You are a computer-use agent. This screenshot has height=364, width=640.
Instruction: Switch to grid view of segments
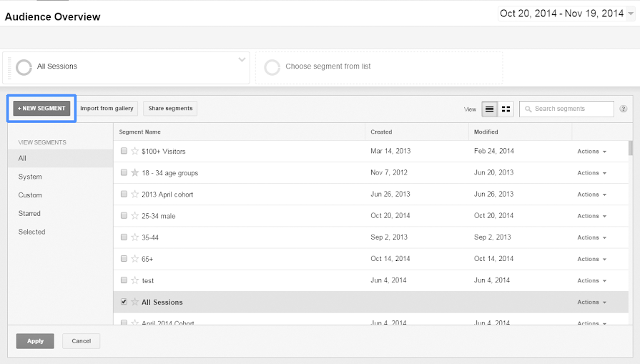[506, 109]
